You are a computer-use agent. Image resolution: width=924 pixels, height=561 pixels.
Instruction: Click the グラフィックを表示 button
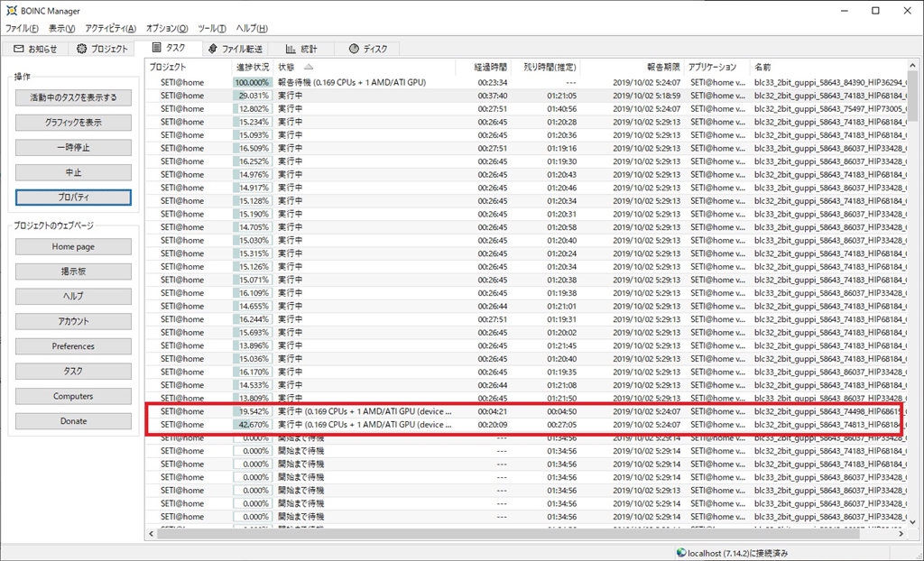pos(73,123)
